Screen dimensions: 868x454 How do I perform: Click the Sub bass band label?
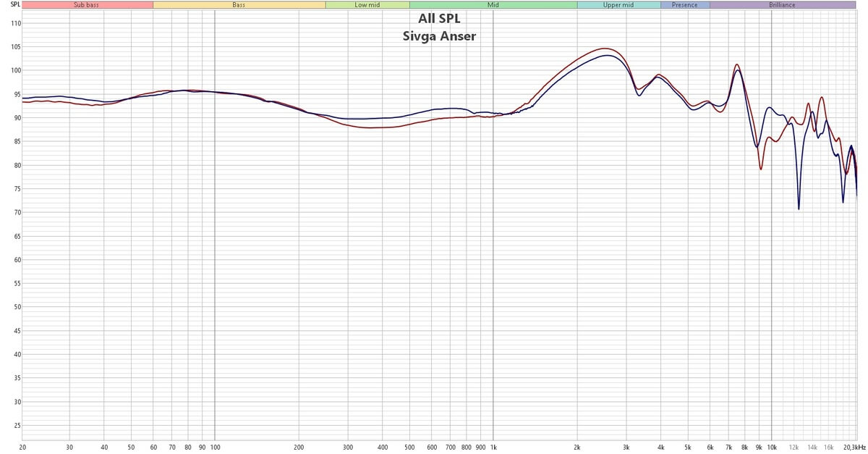(88, 5)
